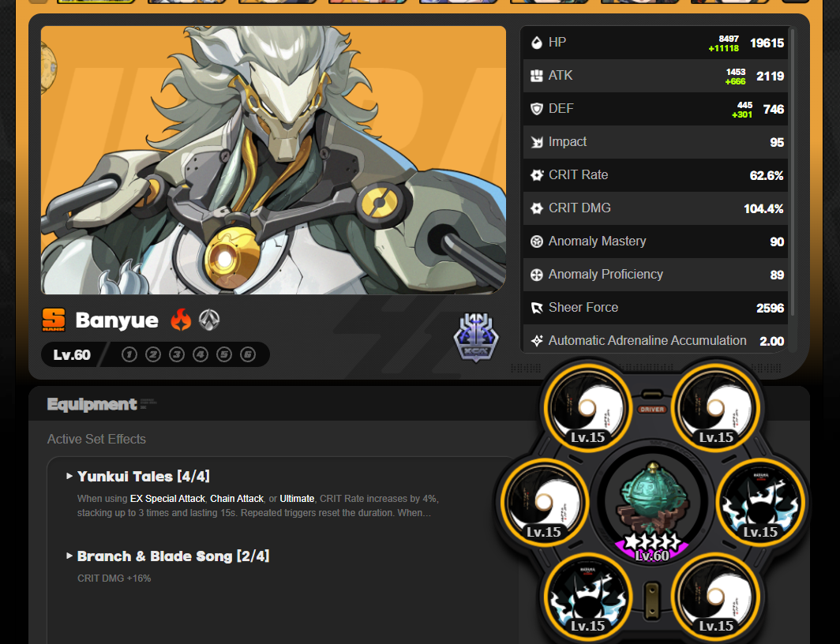
Task: Click the Impact stat icon
Action: [536, 142]
